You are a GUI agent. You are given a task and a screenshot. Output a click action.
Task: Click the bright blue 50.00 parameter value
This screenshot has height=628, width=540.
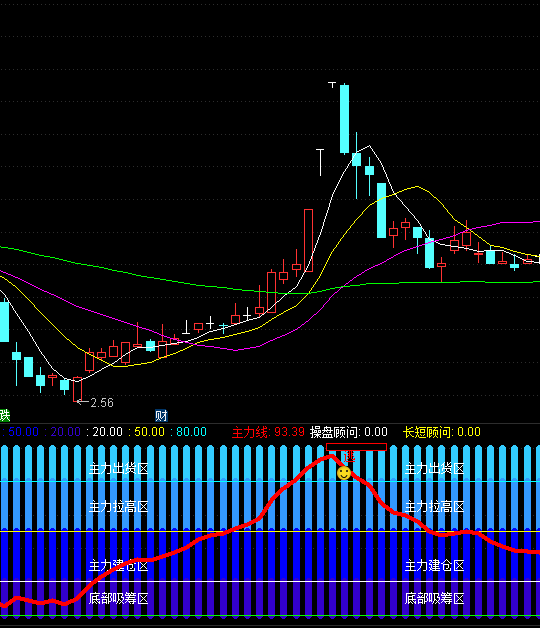[24, 432]
